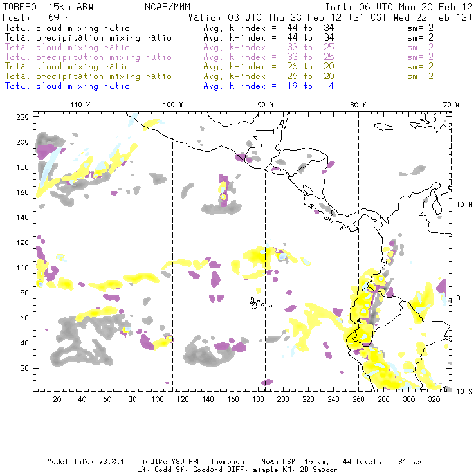
Task: Select the '160' tick on the vertical axis
Action: tap(23, 192)
